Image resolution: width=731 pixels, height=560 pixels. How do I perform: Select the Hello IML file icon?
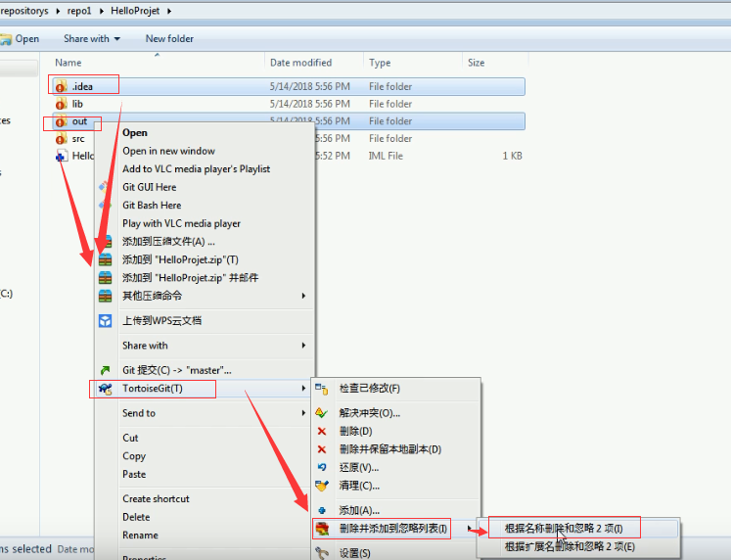coord(61,156)
